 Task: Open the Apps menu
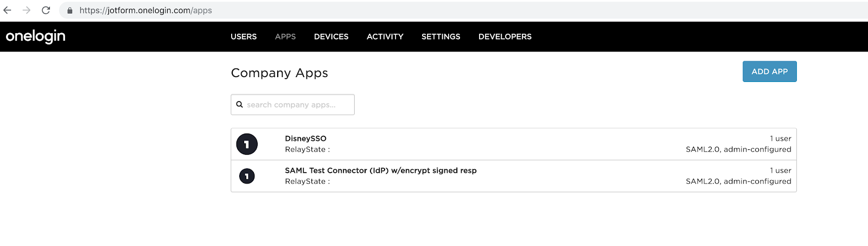point(285,37)
